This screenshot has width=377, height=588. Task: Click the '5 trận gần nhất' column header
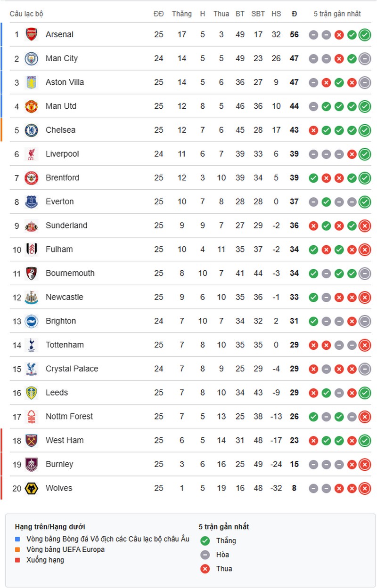tap(337, 14)
